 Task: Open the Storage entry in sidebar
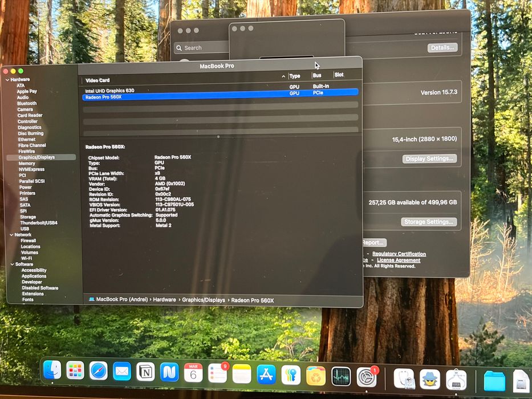click(x=28, y=217)
